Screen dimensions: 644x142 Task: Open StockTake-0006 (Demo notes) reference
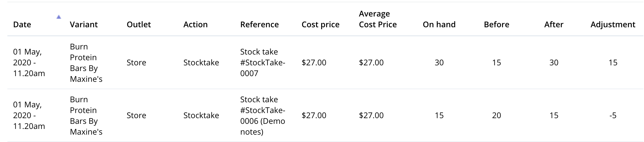(x=262, y=115)
